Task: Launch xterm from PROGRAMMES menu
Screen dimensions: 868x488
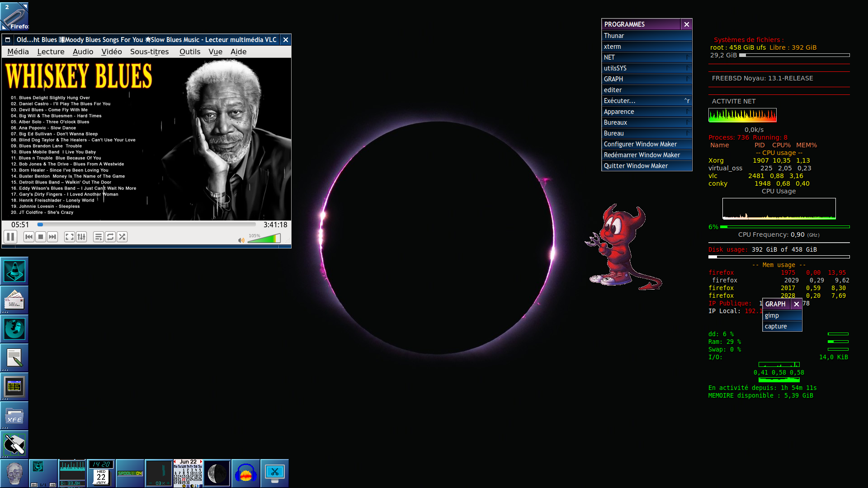Action: pos(647,47)
